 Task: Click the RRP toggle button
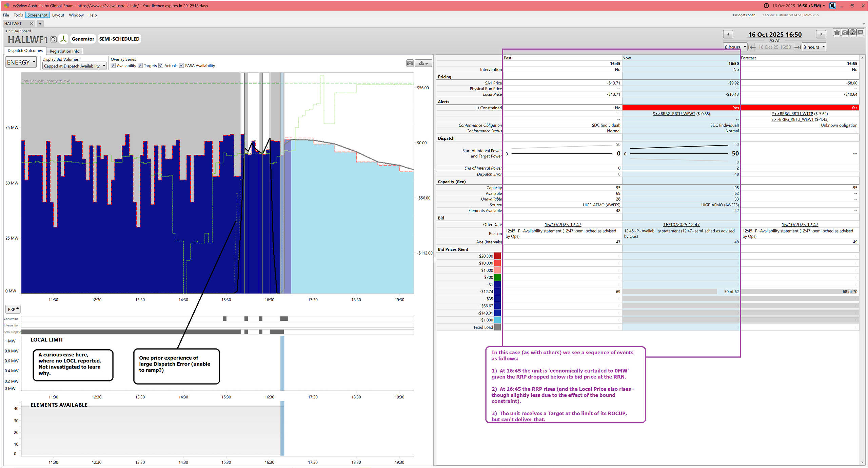(x=13, y=309)
